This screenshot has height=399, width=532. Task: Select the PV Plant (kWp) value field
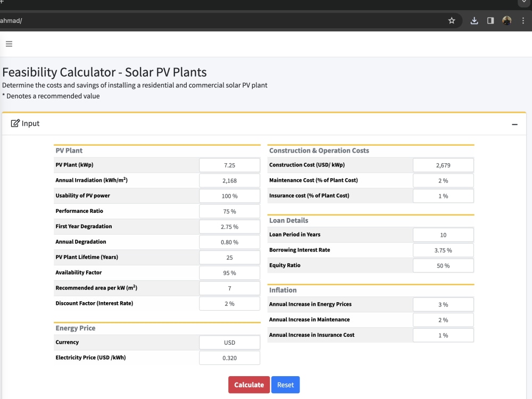point(229,165)
